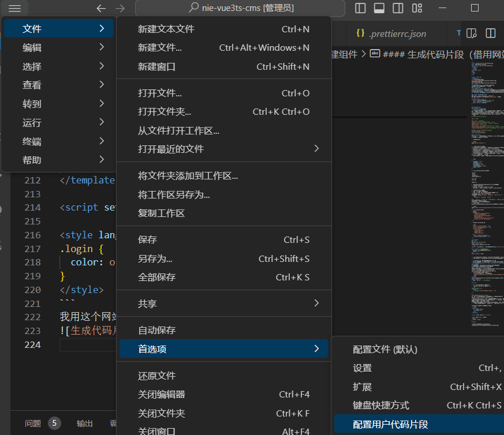
Task: Click the hamburger application menu icon
Action: [15, 8]
